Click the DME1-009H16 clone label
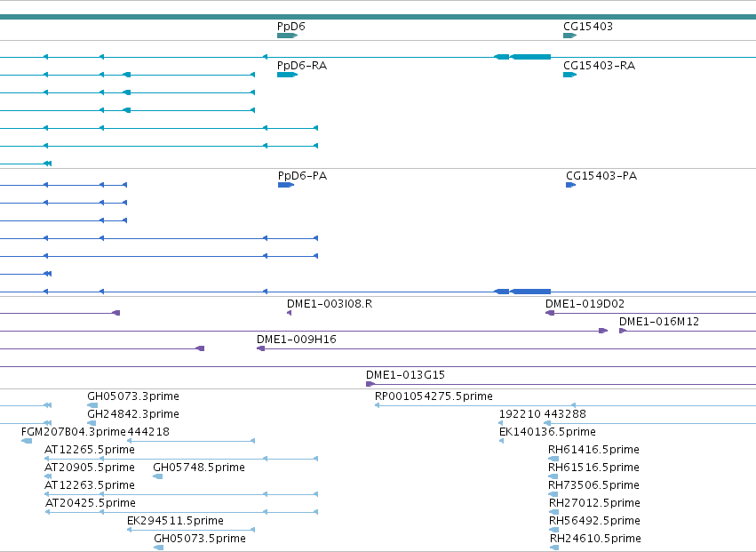 pos(297,340)
